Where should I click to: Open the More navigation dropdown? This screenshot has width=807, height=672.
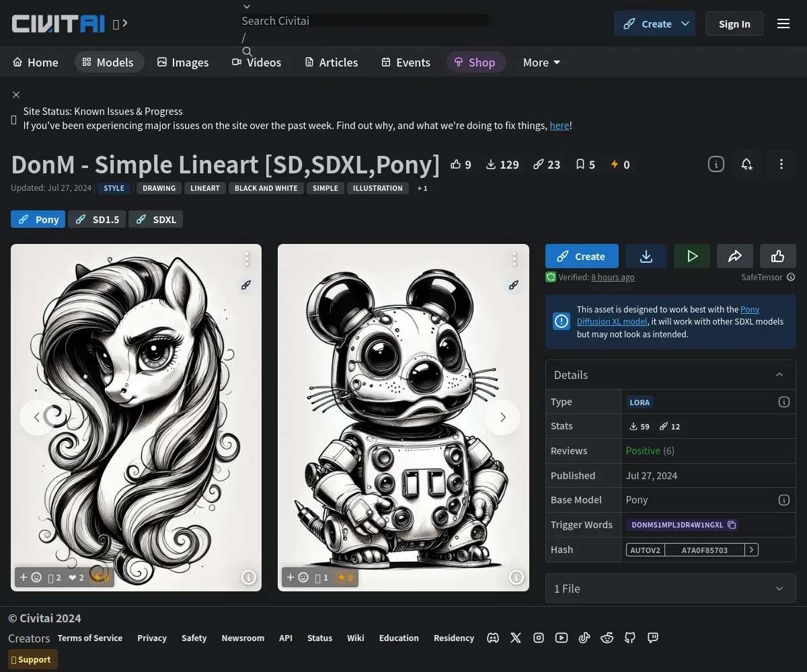[541, 62]
